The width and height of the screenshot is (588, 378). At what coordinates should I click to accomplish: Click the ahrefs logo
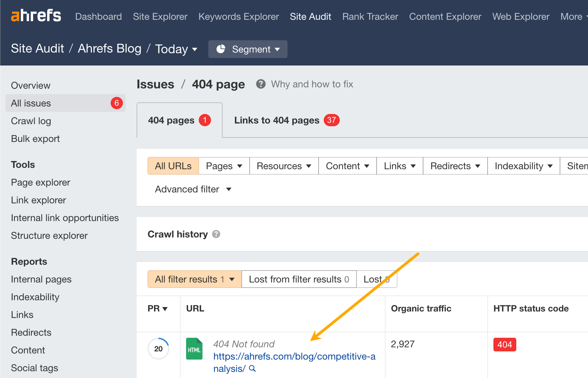click(x=36, y=15)
